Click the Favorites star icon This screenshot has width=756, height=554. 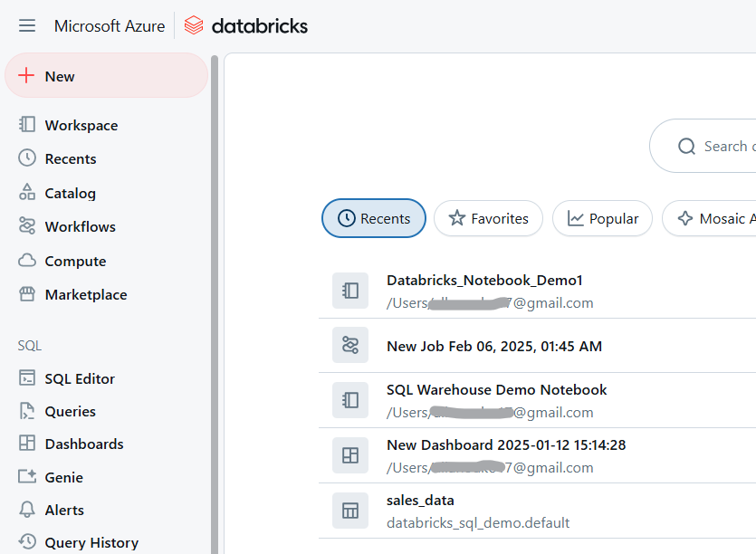(456, 218)
